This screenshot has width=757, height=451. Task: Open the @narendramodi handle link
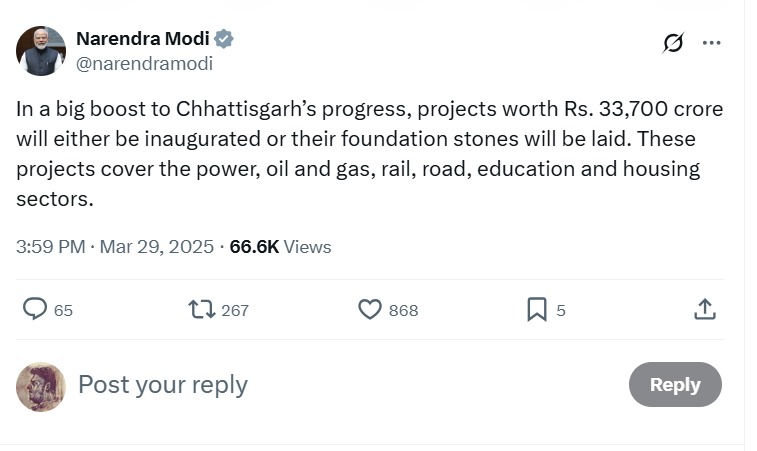(x=144, y=63)
